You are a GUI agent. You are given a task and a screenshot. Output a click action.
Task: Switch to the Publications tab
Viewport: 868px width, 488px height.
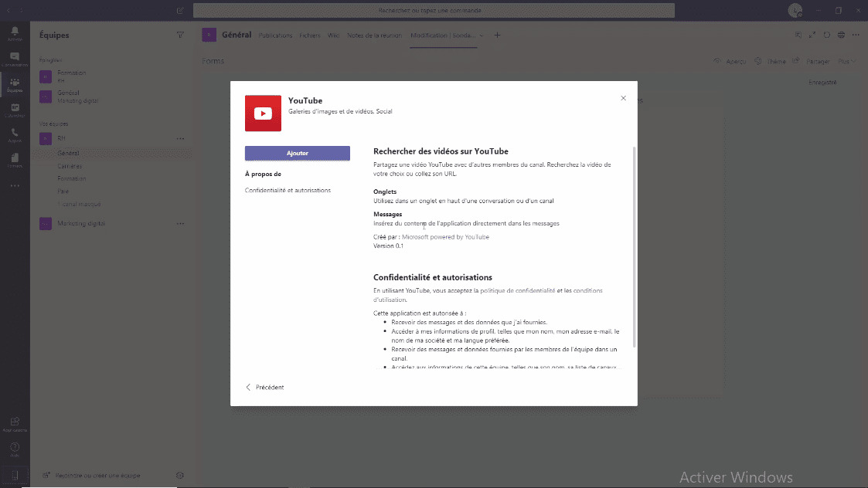point(275,36)
